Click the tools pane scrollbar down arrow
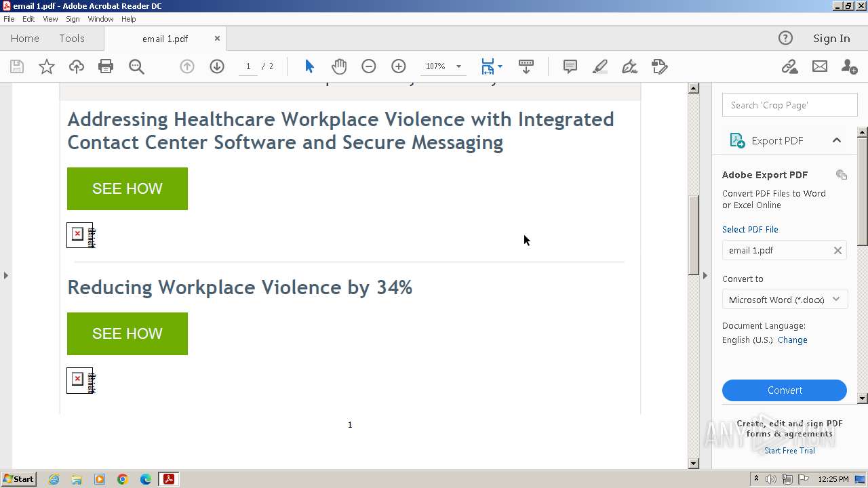This screenshot has width=868, height=488. (863, 399)
